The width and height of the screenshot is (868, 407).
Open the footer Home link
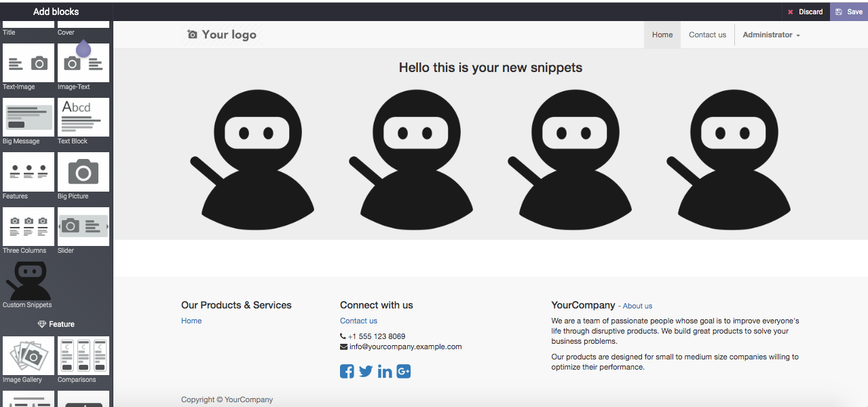(191, 321)
